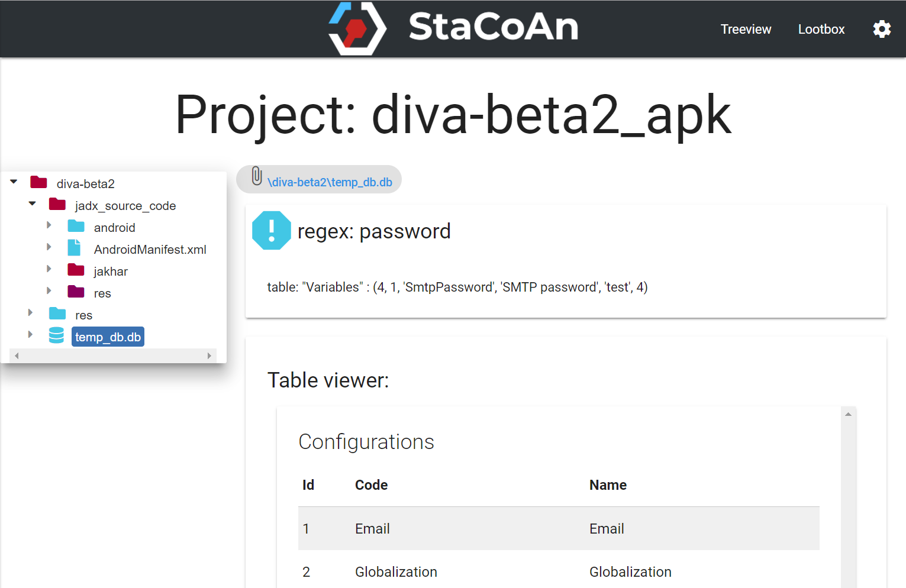The height and width of the screenshot is (588, 906).
Task: Click the paperclip attachment icon
Action: click(x=256, y=176)
